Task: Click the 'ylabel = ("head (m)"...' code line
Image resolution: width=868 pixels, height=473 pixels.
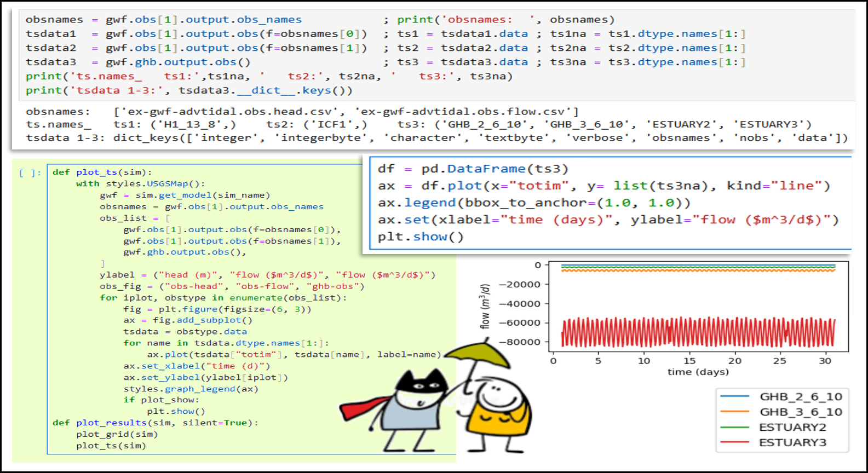Action: [267, 275]
